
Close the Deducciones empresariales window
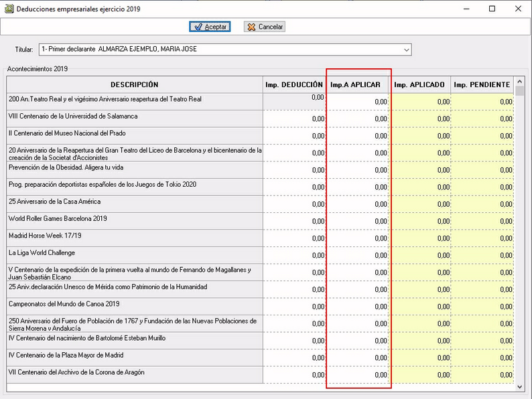point(518,9)
